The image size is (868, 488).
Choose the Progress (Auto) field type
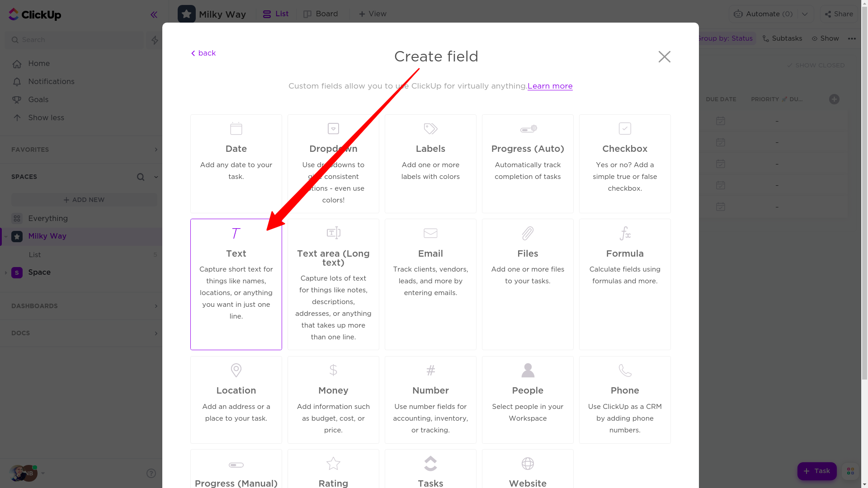click(x=528, y=164)
